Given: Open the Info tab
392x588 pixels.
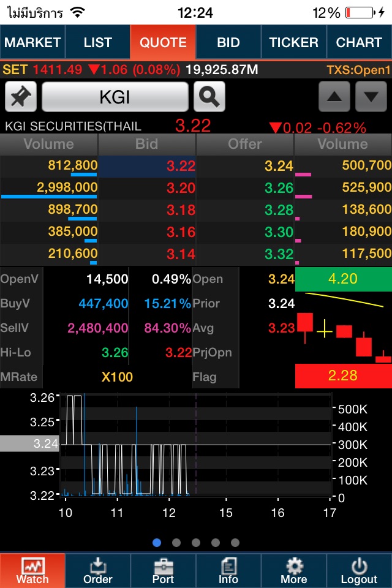Looking at the screenshot, I should 228,570.
